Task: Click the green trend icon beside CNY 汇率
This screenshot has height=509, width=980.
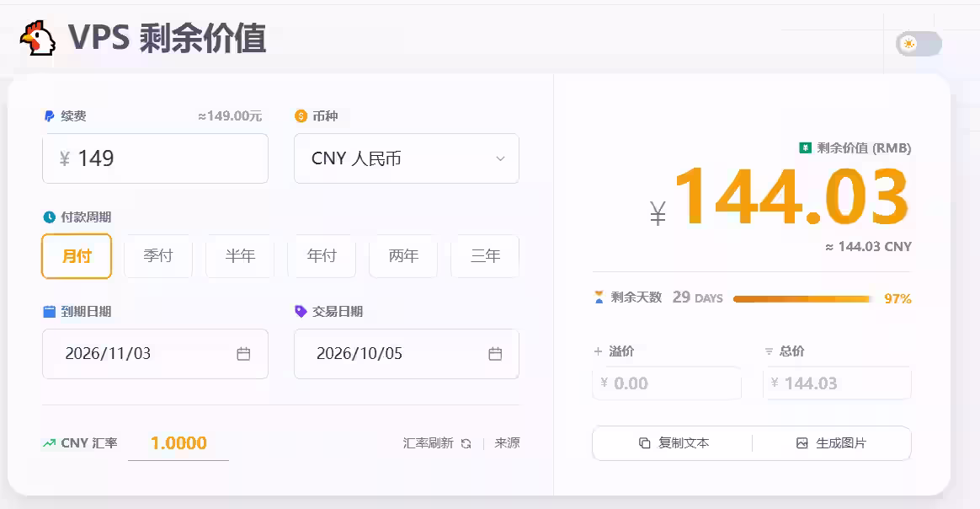Action: 50,443
